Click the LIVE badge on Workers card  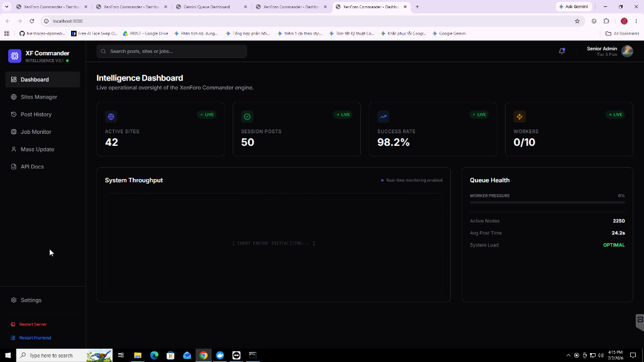tap(615, 115)
